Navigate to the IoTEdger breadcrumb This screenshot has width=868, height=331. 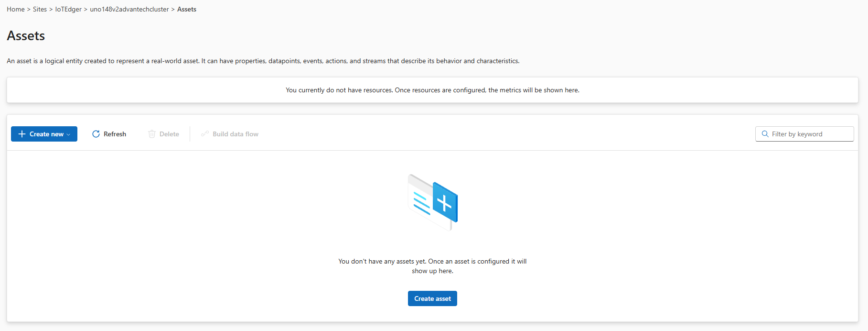(x=68, y=9)
